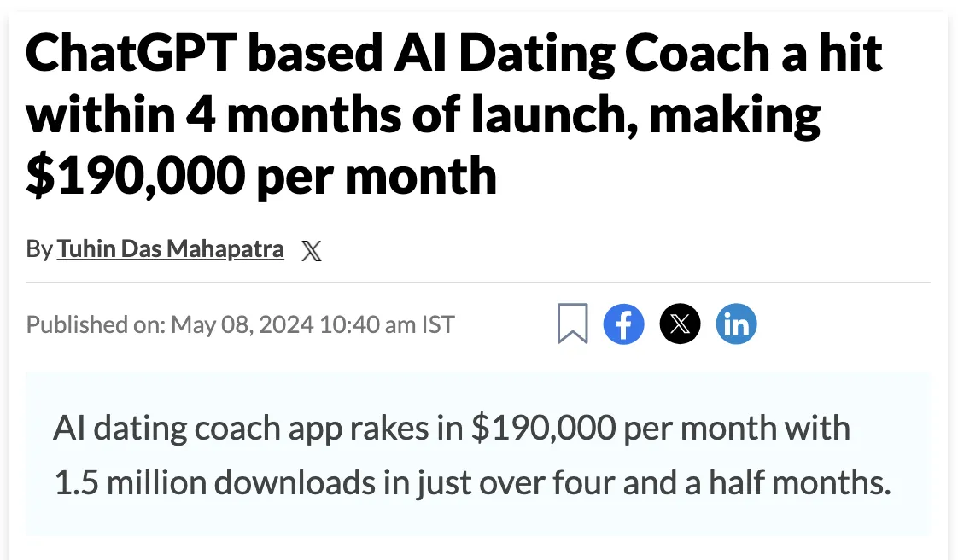Viewport: 958px width, 560px height.
Task: Share the article on Facebook
Action: [624, 324]
